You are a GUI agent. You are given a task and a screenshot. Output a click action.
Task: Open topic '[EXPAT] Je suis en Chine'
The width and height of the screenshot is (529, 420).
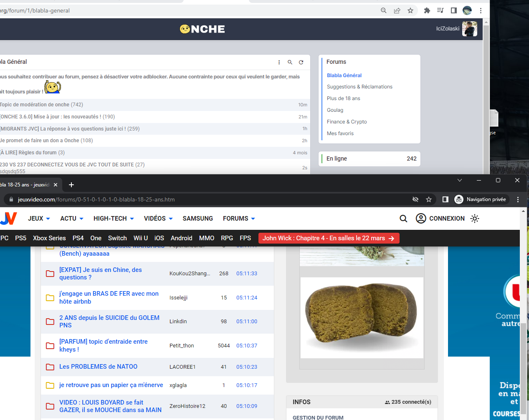(x=101, y=274)
